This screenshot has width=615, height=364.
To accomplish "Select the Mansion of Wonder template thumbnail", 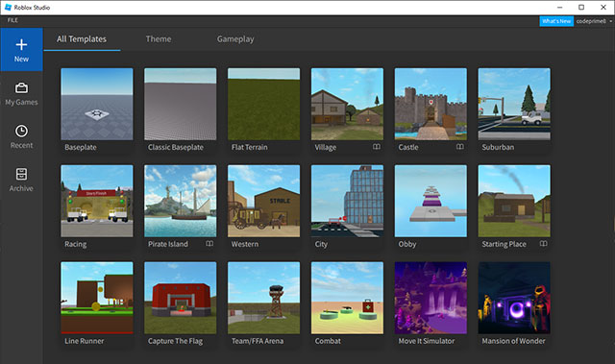I will tap(514, 298).
